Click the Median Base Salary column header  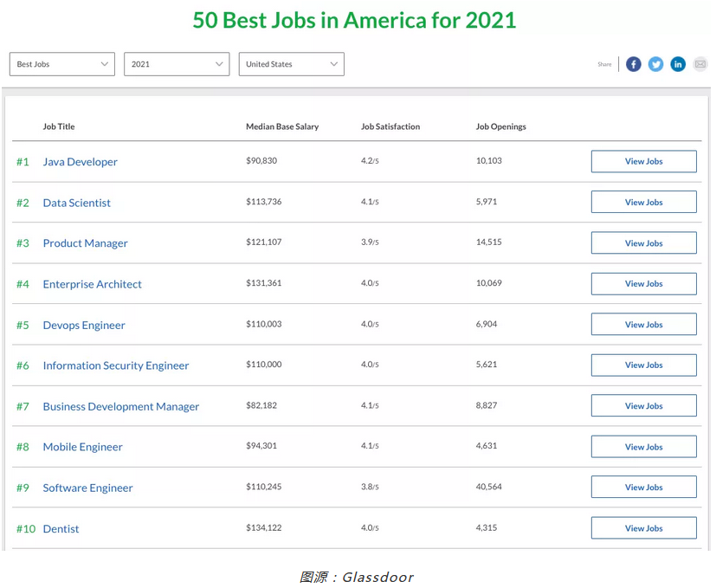[x=282, y=126]
